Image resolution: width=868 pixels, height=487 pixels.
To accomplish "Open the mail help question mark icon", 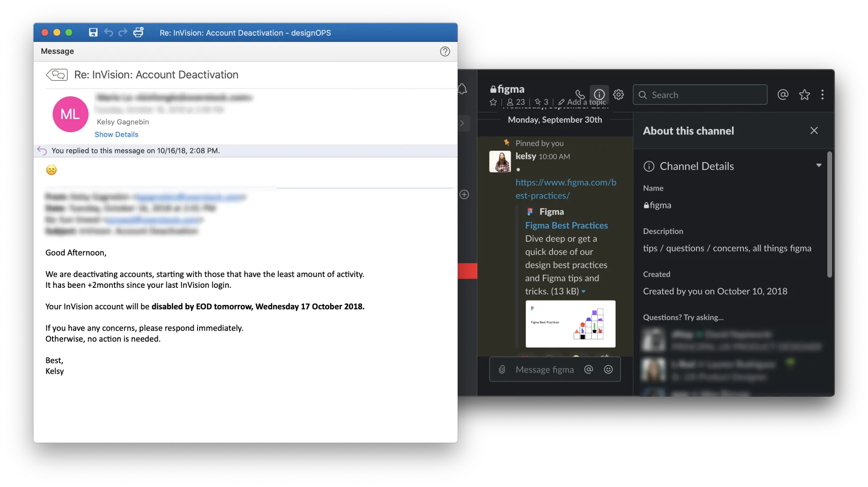I will click(x=445, y=52).
